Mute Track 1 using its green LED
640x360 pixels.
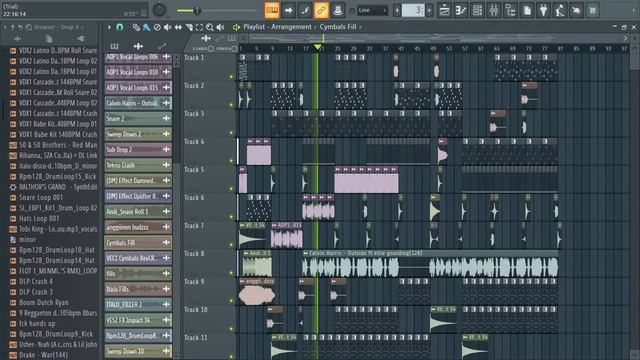[231, 76]
